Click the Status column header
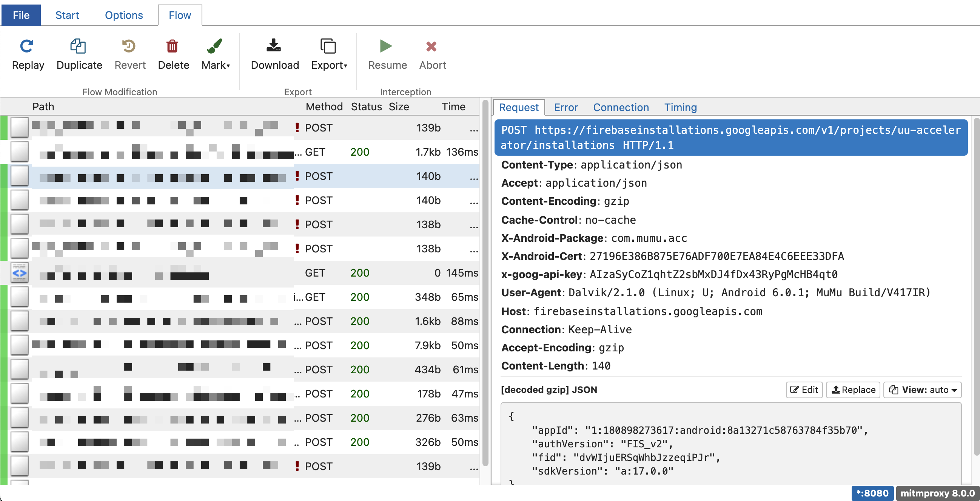The height and width of the screenshot is (501, 980). (366, 107)
